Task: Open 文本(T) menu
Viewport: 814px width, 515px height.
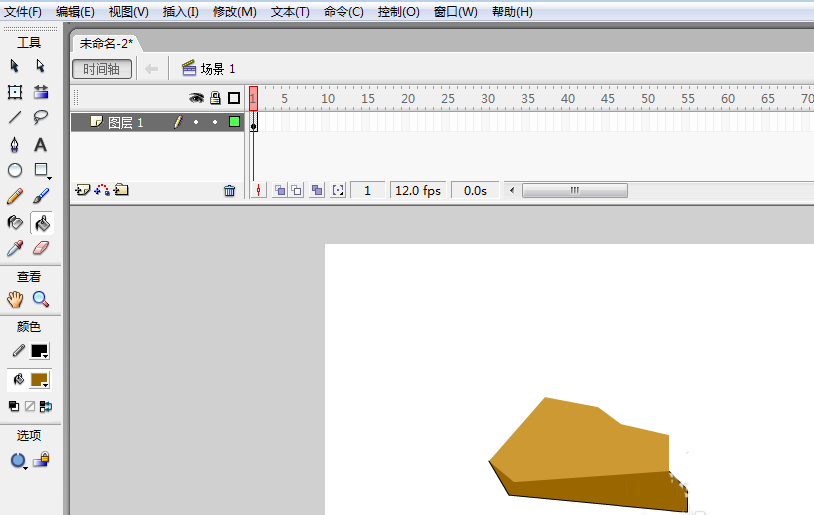Action: (290, 11)
